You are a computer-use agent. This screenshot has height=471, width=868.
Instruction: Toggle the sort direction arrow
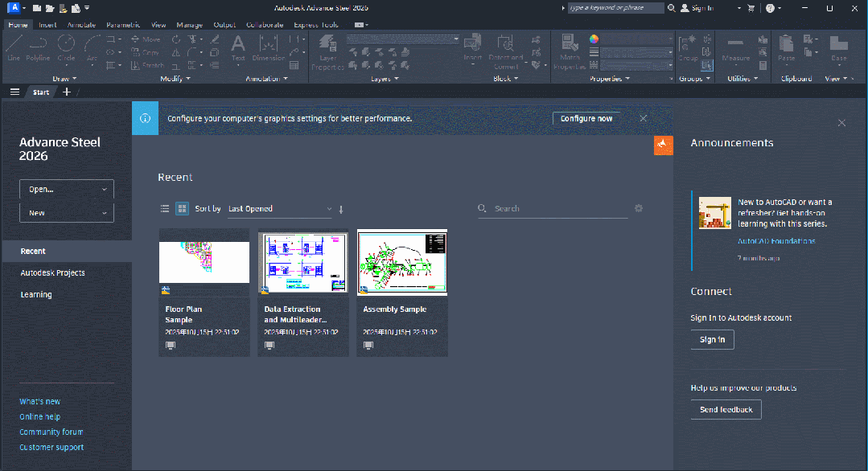tap(341, 209)
